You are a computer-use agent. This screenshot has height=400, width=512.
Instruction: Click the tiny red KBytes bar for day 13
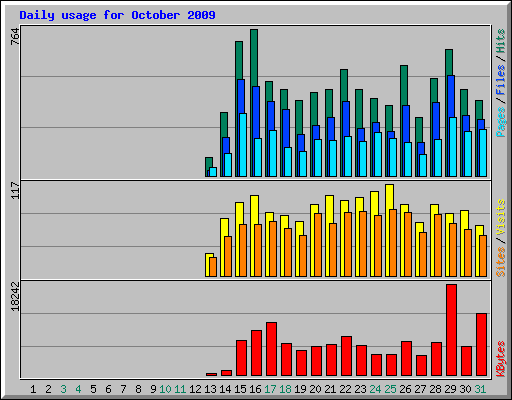(212, 375)
